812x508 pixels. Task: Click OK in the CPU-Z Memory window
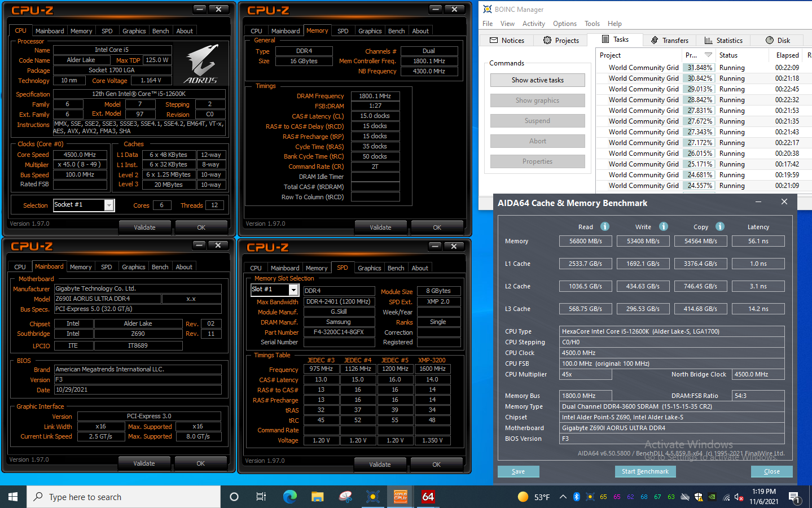[437, 227]
